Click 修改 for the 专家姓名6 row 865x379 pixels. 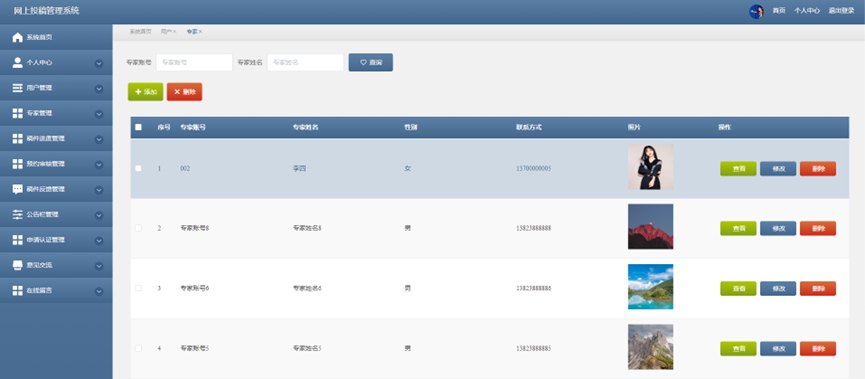(778, 289)
